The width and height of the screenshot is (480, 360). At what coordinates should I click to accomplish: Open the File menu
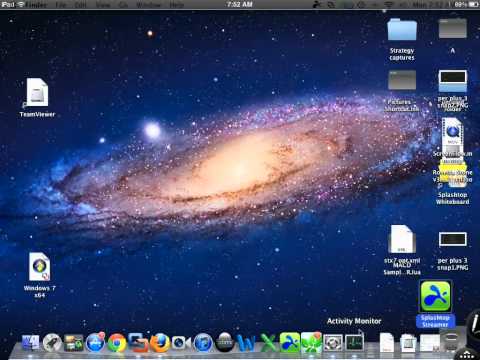pos(61,5)
